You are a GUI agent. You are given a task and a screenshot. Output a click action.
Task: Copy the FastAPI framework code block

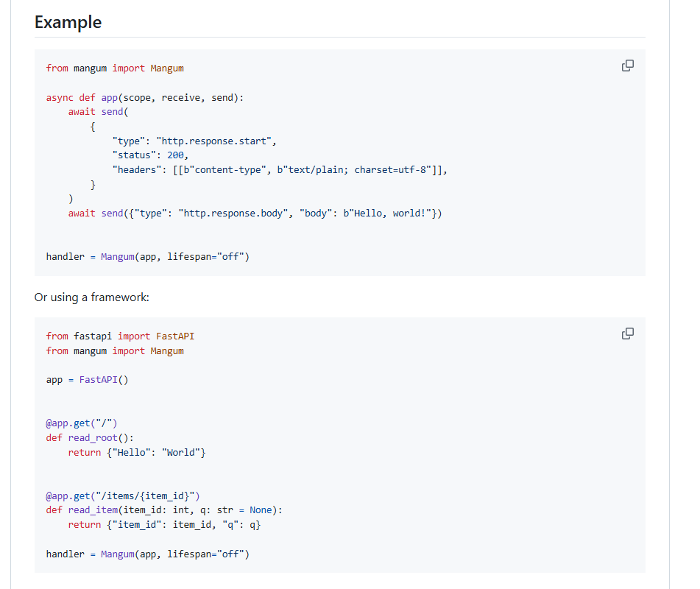pos(627,334)
